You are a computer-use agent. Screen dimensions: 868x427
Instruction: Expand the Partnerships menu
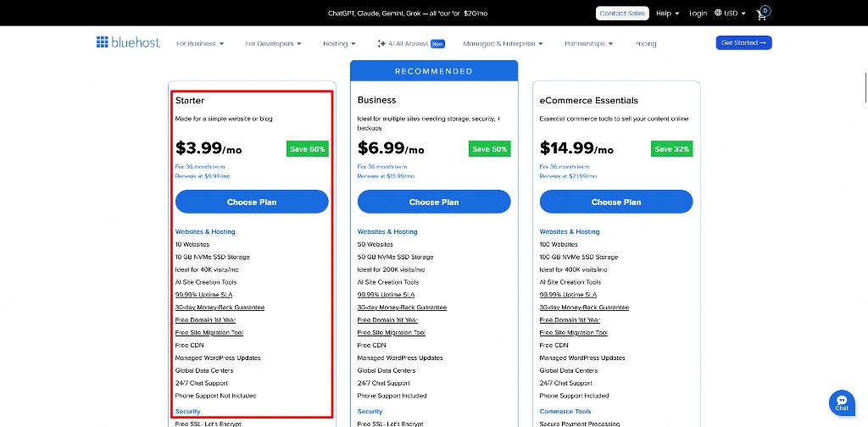coord(589,44)
